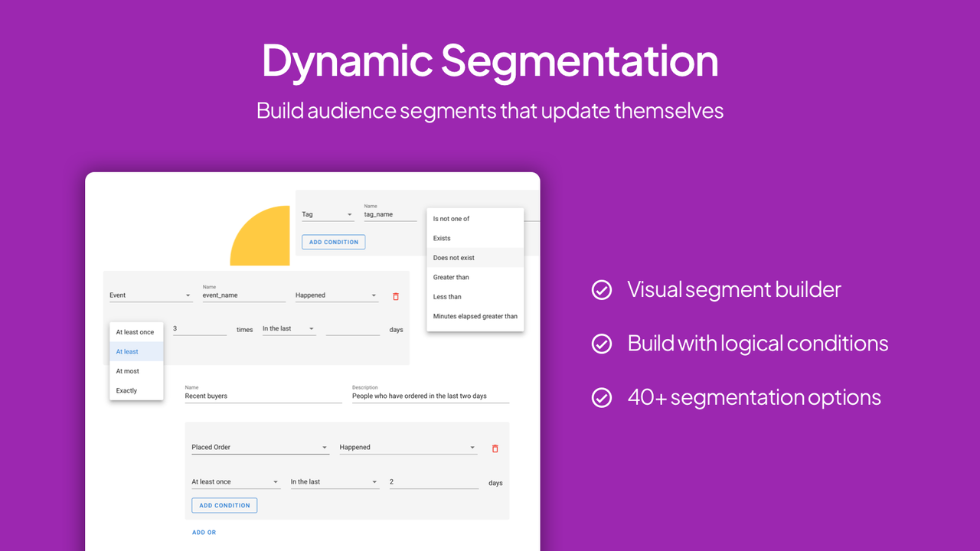The image size is (980, 551).
Task: Click the ADD OR link
Action: [x=204, y=531]
